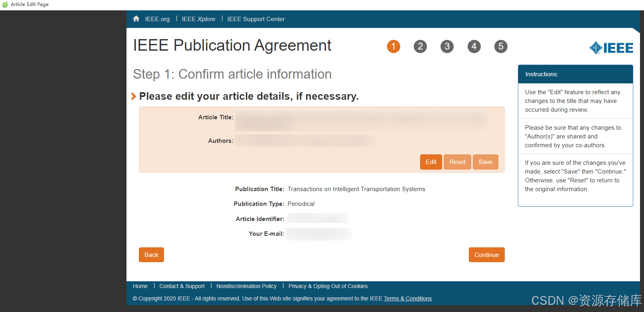Click 'Step 1: Confirm article information' heading
The image size is (644, 312).
232,74
